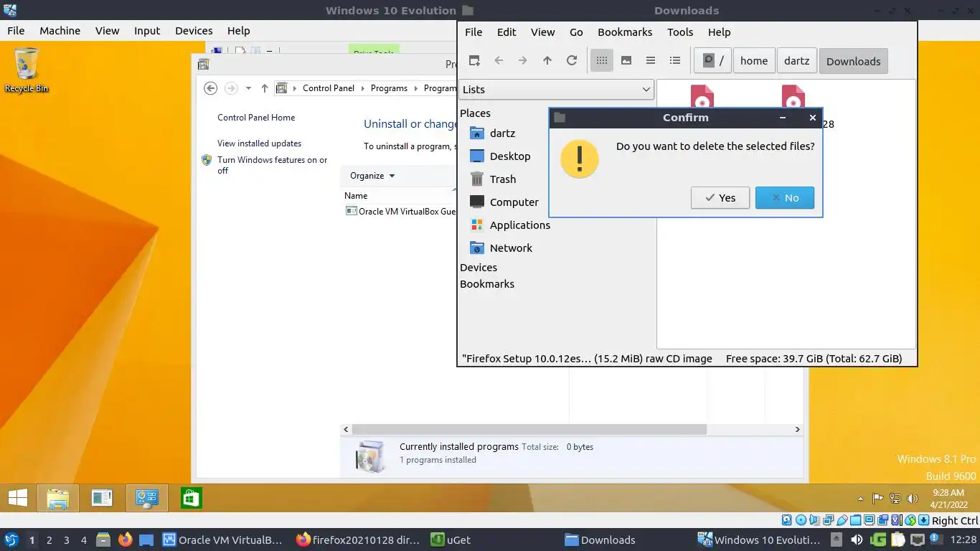Open Windows Action Center flag icon

tap(877, 499)
